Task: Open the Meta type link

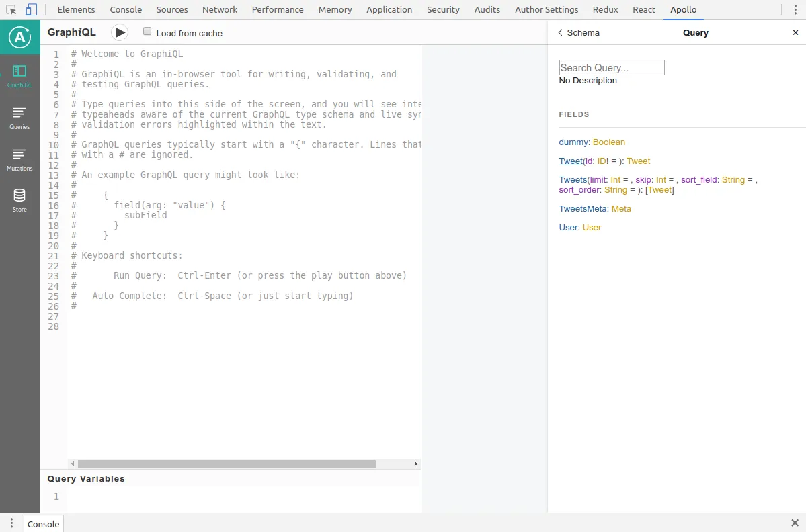Action: point(621,209)
